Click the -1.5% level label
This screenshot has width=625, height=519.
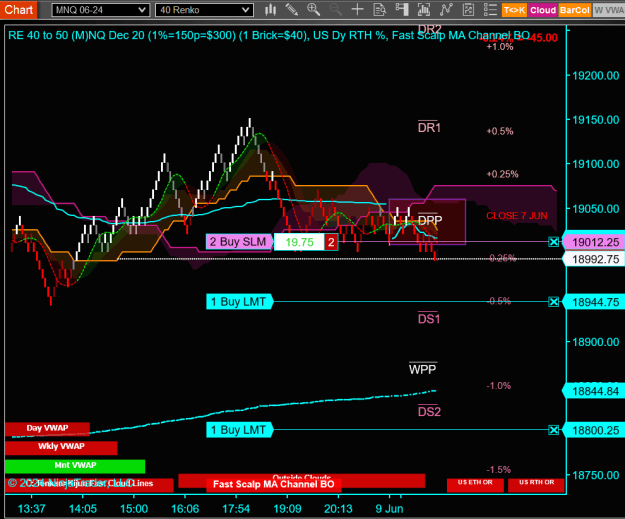(x=499, y=470)
